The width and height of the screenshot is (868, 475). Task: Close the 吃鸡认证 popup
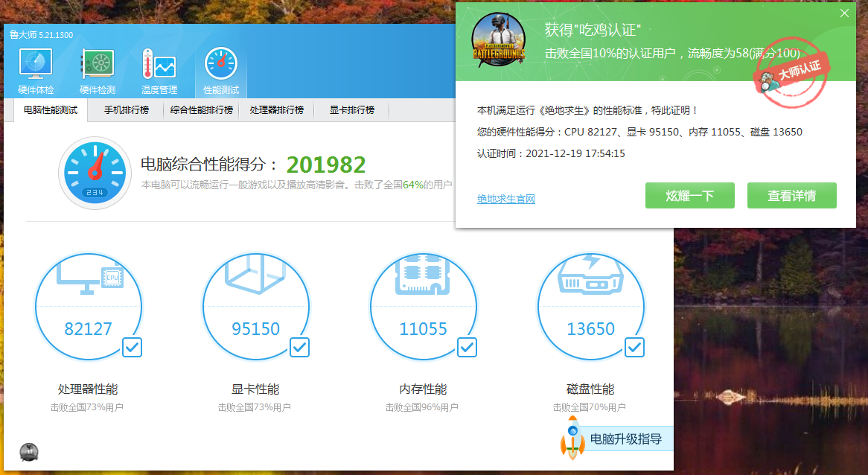844,13
